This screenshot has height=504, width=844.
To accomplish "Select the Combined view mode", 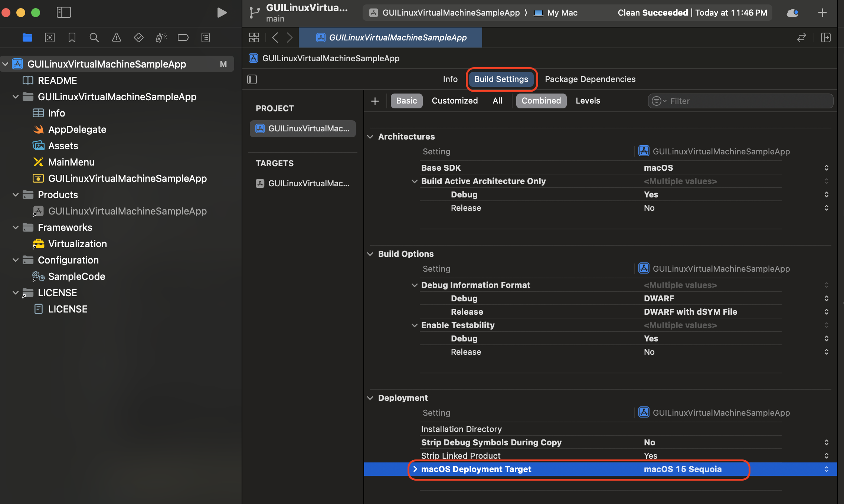I will click(541, 101).
